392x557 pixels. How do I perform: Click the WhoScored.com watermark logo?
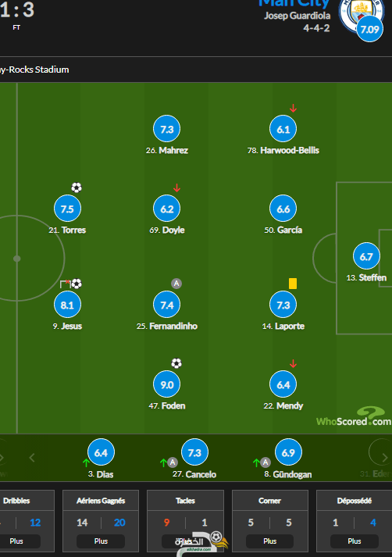(x=354, y=417)
